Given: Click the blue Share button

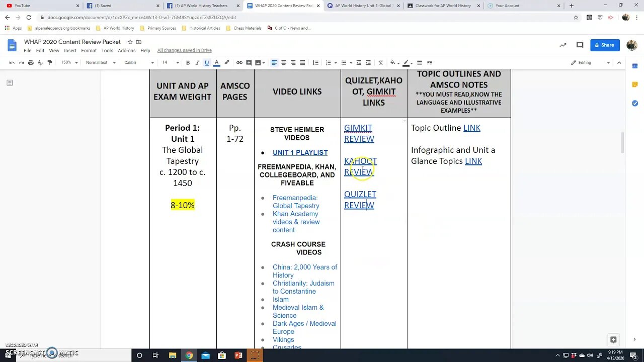Looking at the screenshot, I should (x=605, y=45).
